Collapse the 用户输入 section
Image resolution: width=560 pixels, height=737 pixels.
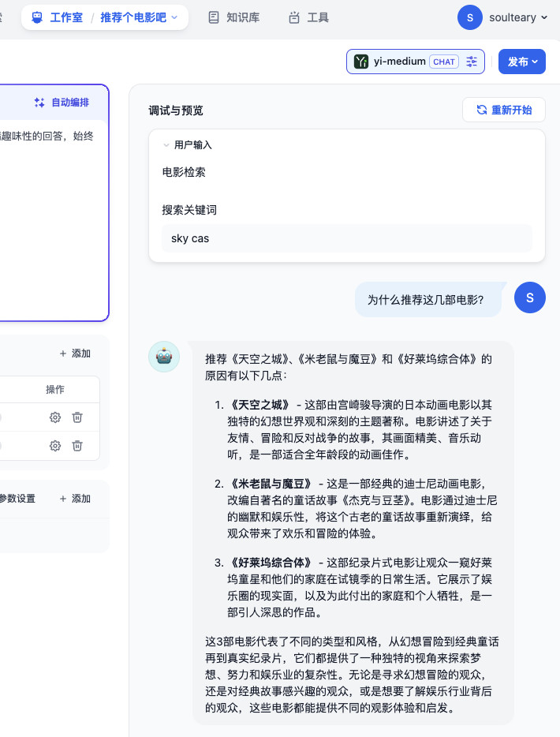(166, 145)
